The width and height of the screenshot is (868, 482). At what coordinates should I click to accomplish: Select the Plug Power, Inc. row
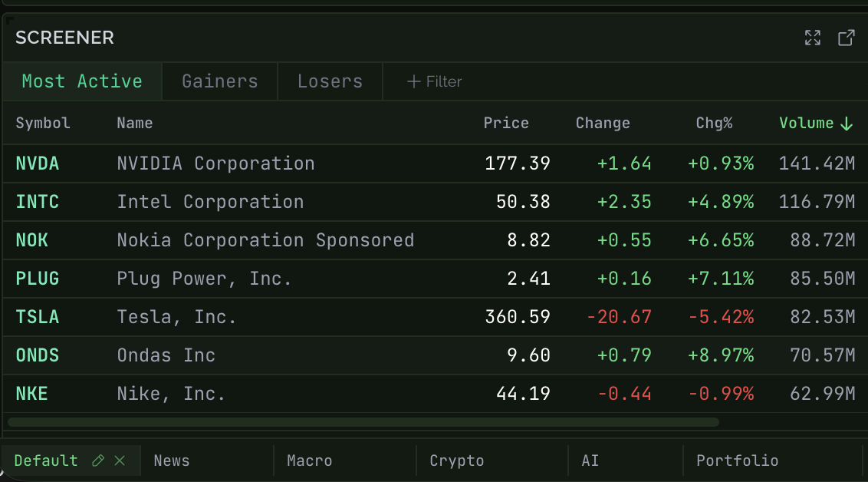[x=204, y=279]
